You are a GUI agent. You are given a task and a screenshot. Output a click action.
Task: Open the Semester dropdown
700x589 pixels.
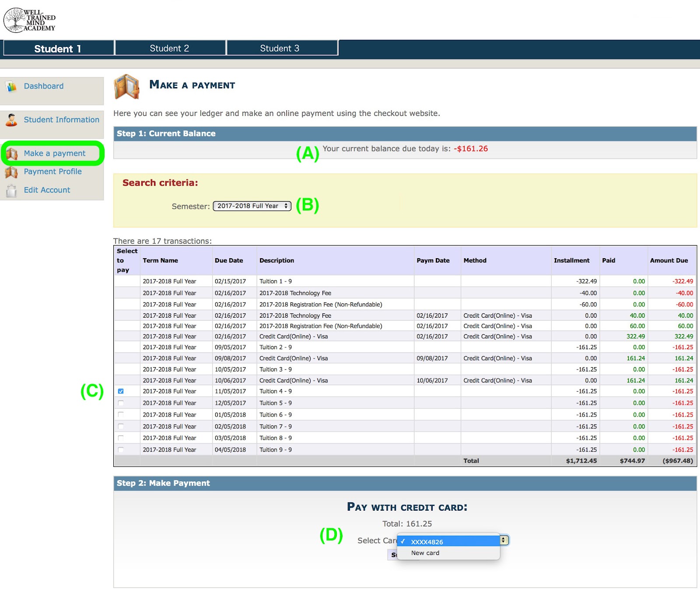(x=252, y=206)
